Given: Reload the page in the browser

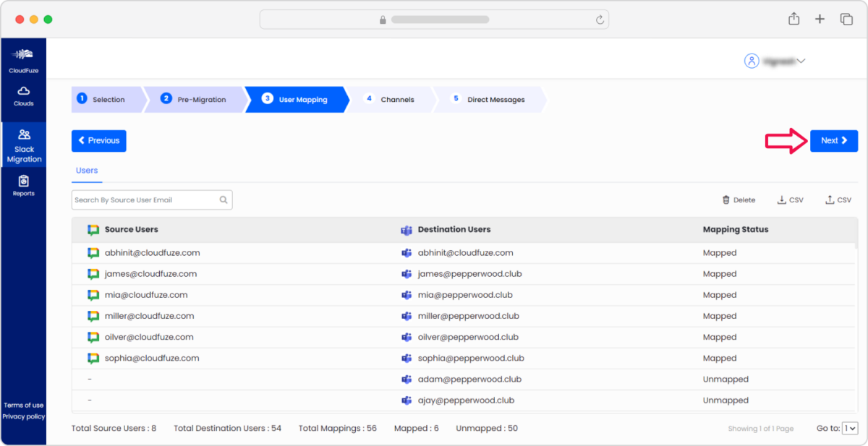Looking at the screenshot, I should click(599, 20).
